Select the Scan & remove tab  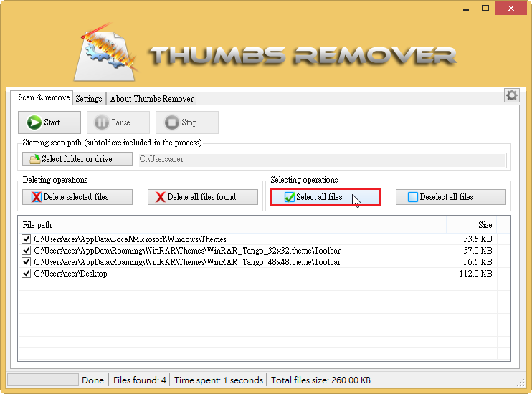(x=44, y=98)
